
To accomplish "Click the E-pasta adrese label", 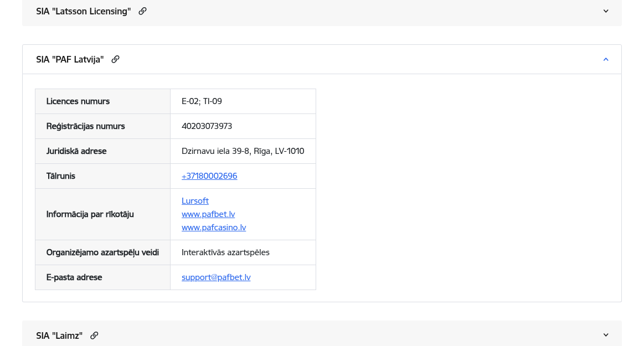I will tap(74, 277).
